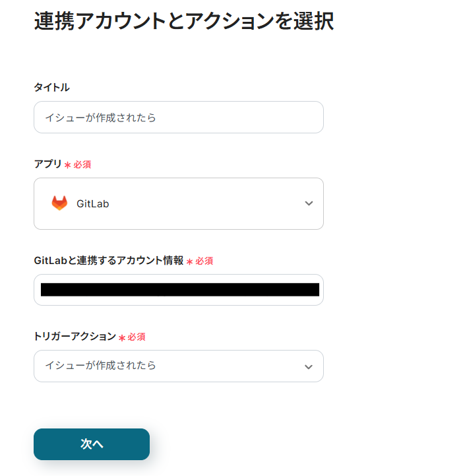Click the 必須 marker next to アプリ
This screenshot has height=476, width=463.
(82, 165)
